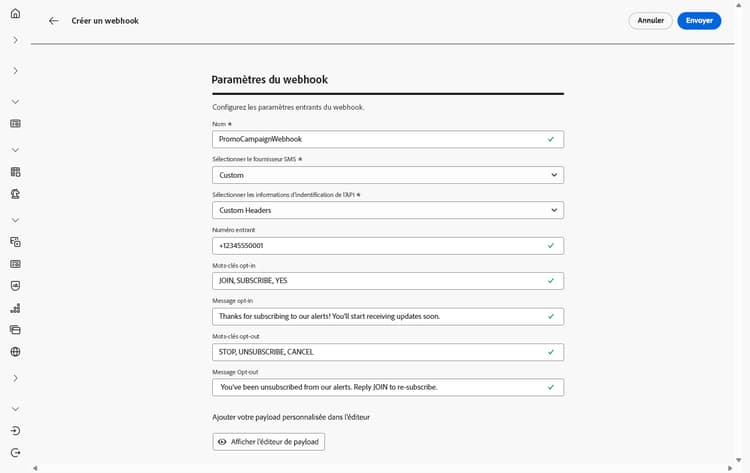Click the Home icon in sidebar
The image size is (750, 473).
pos(15,14)
